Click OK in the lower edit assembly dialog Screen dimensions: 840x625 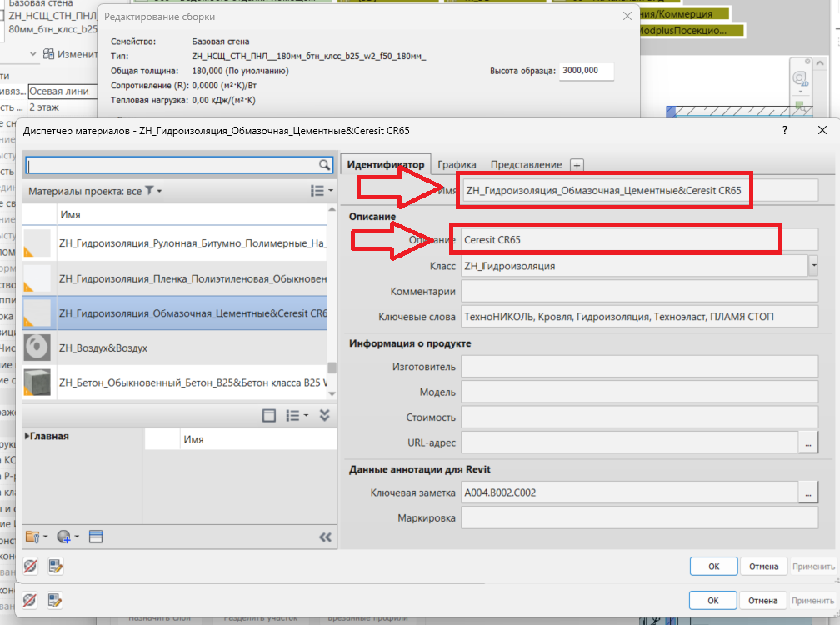click(x=713, y=600)
